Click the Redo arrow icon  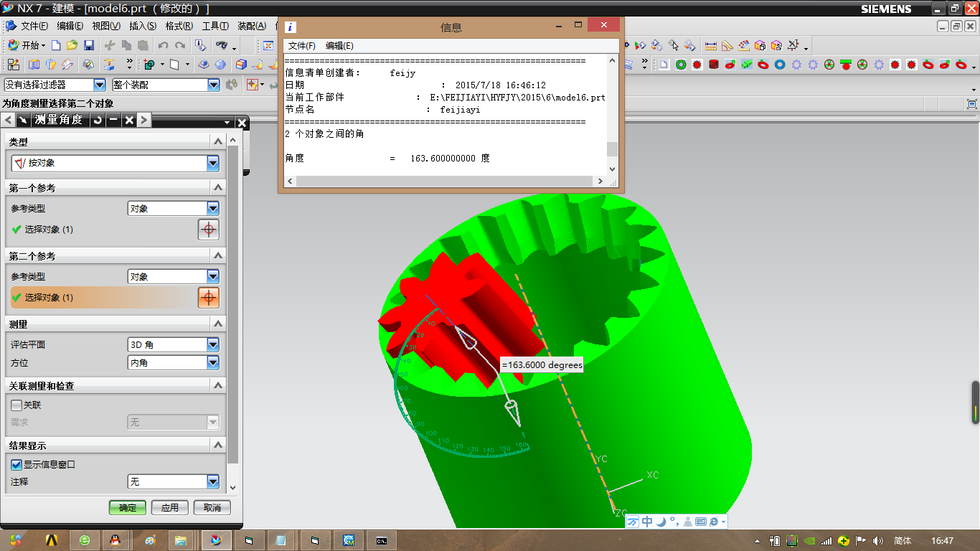click(180, 45)
